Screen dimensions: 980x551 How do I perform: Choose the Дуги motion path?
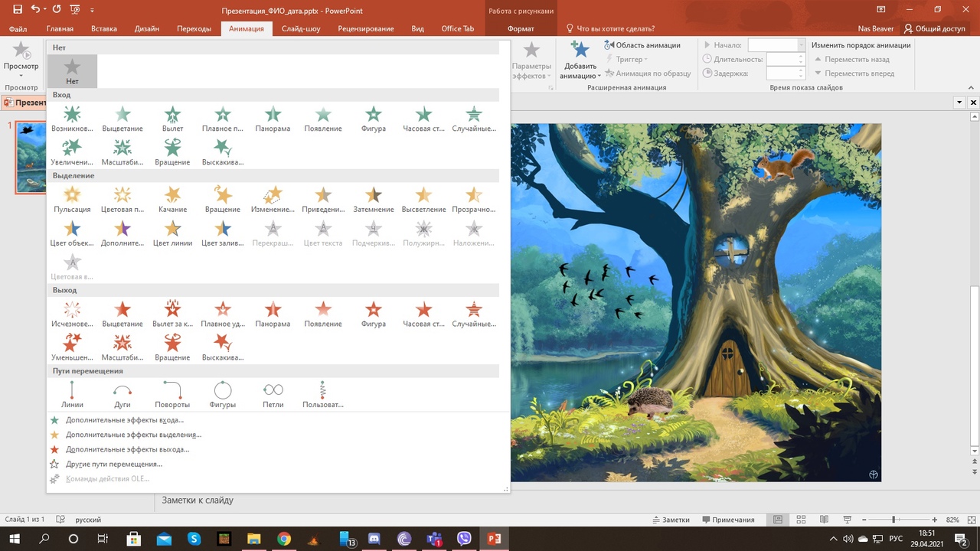122,395
